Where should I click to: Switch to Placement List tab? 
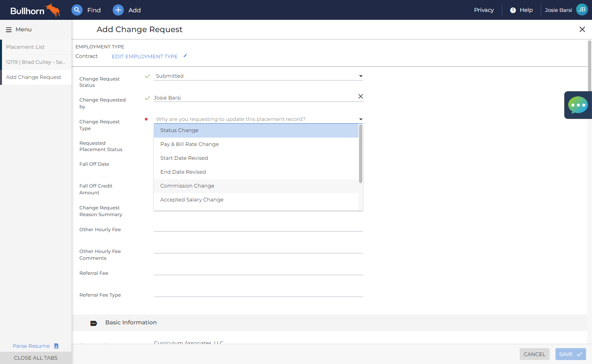(36, 47)
